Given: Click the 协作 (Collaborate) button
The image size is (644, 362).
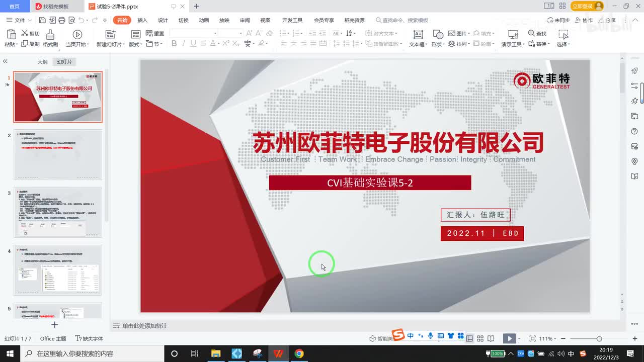Looking at the screenshot, I should [583, 20].
